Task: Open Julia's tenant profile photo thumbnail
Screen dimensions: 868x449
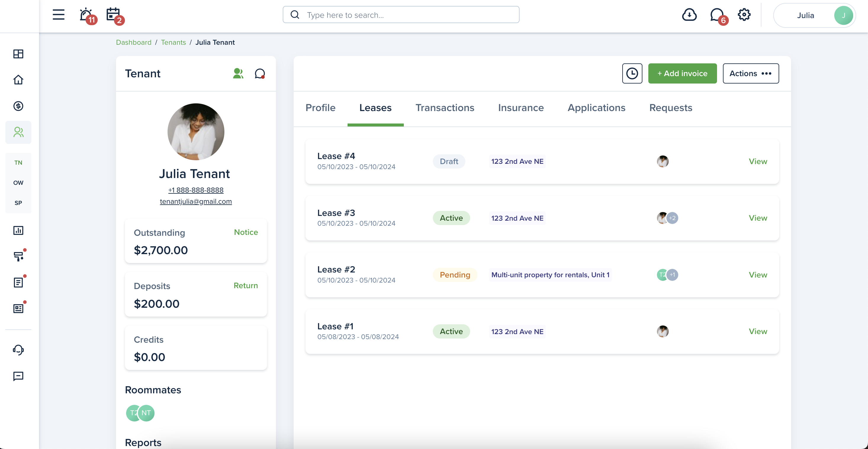Action: pos(195,132)
